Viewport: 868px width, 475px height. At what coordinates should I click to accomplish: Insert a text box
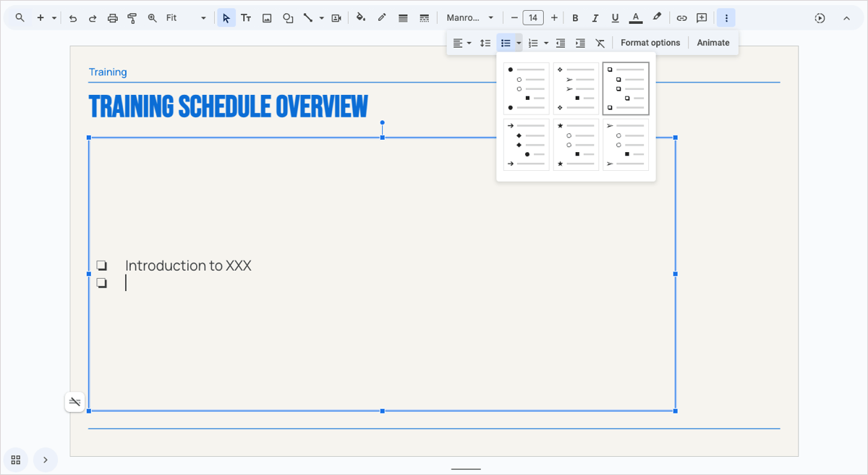point(246,18)
